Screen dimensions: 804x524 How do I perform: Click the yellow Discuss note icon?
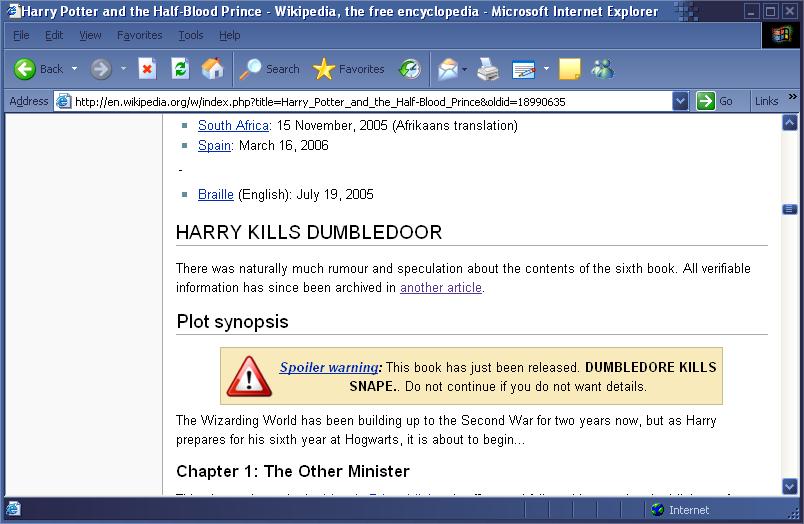[x=569, y=69]
